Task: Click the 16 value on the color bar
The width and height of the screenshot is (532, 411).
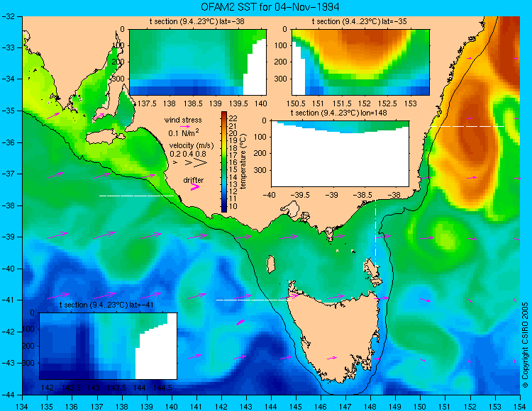Action: [233, 162]
